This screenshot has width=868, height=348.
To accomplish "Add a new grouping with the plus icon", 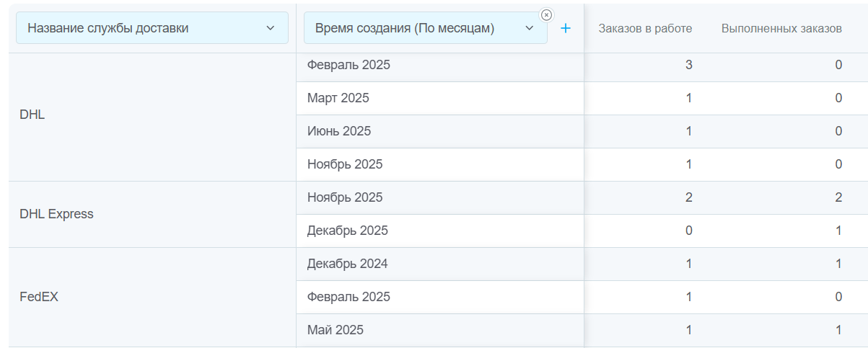I will click(566, 28).
